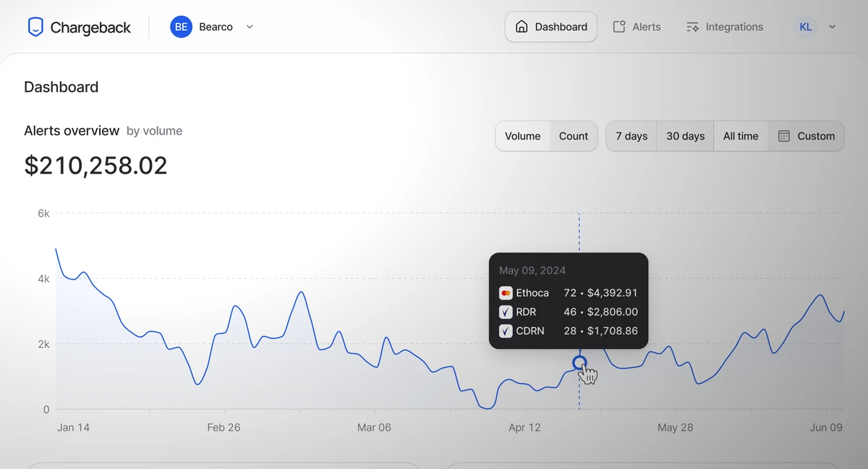
Task: Click the BE Bearco avatar badge
Action: click(181, 27)
